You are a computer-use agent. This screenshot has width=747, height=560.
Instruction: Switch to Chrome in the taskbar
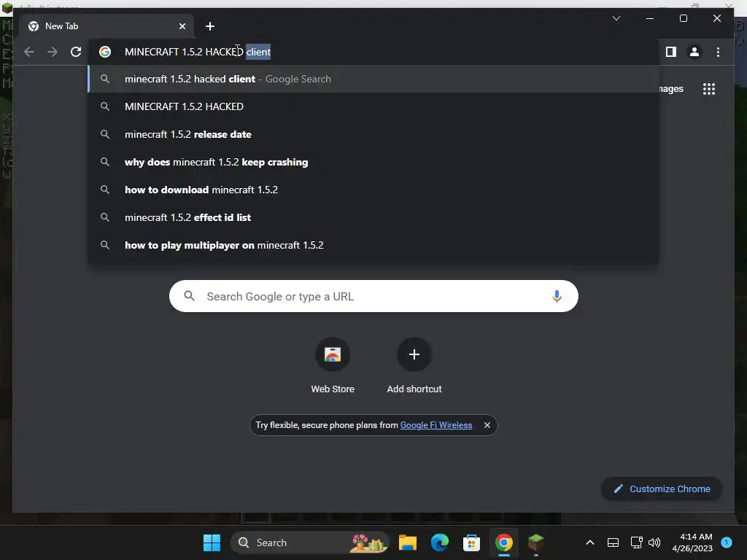(503, 542)
